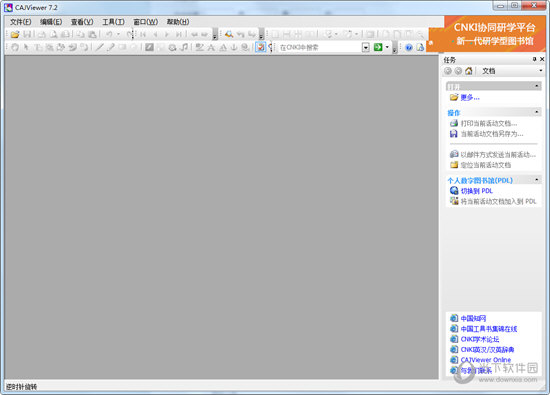Click the 切换到 PDL link
This screenshot has height=395, width=550.
(476, 191)
